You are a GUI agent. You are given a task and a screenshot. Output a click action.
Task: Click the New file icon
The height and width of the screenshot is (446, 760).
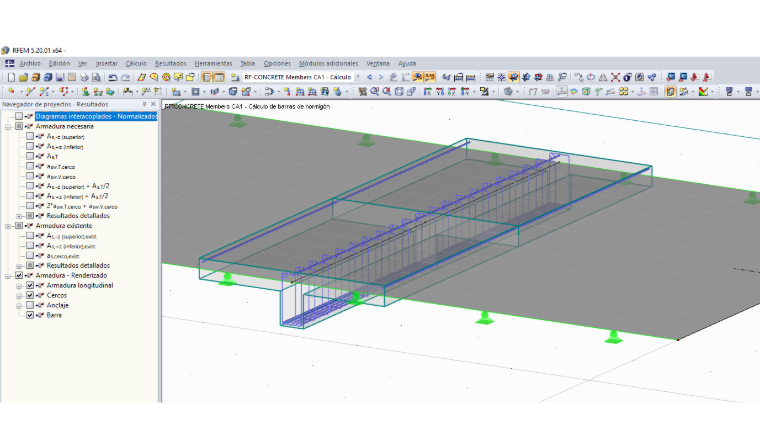(x=11, y=77)
